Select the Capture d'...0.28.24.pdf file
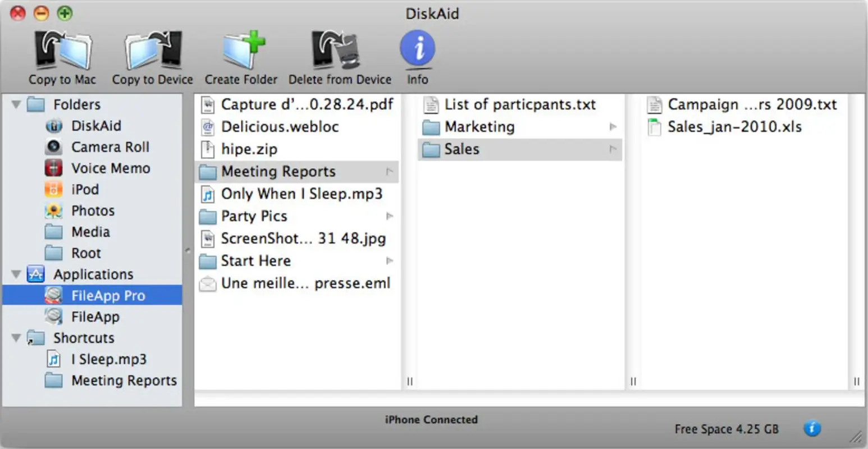Image resolution: width=868 pixels, height=449 pixels. pyautogui.click(x=297, y=104)
